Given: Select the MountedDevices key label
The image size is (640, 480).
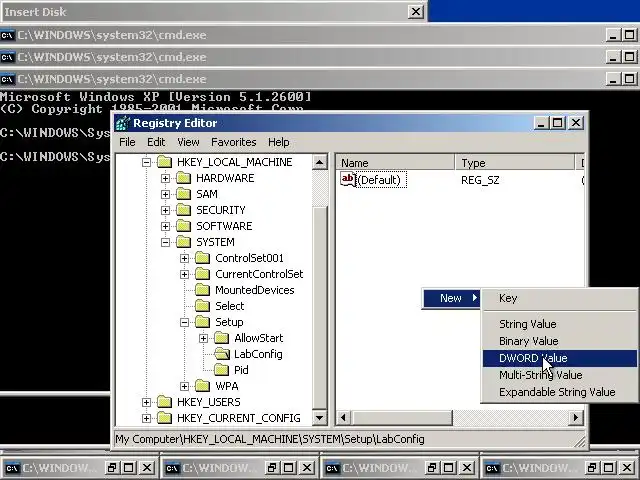Looking at the screenshot, I should (255, 290).
